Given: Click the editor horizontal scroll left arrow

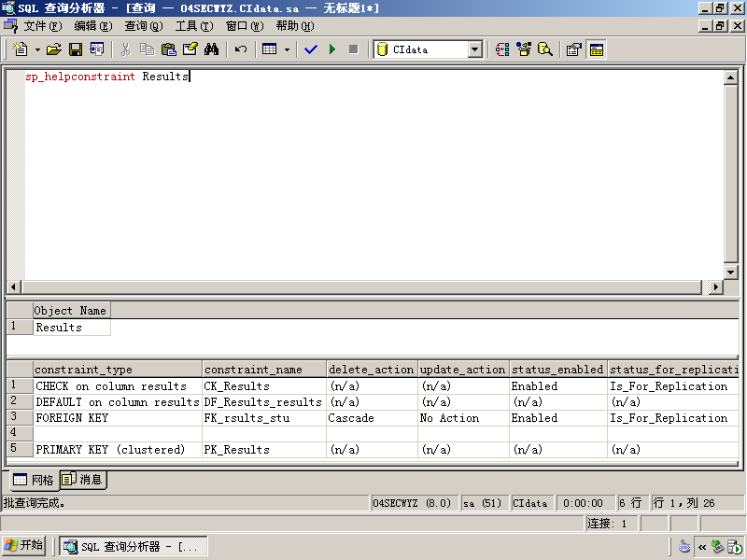Looking at the screenshot, I should tap(13, 287).
